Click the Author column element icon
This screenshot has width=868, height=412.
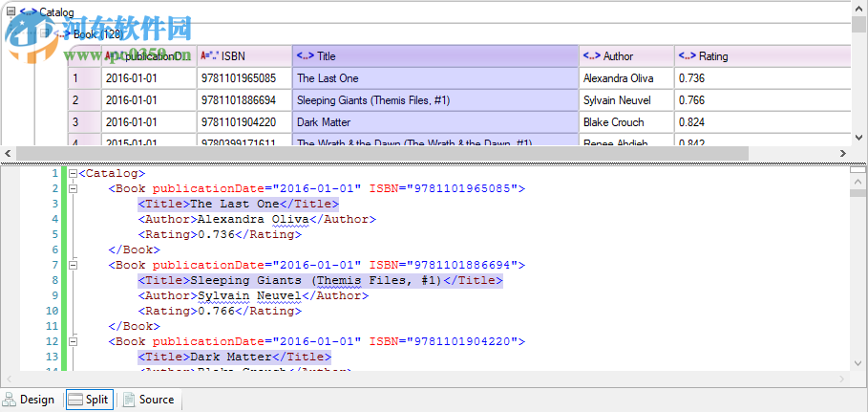click(592, 56)
